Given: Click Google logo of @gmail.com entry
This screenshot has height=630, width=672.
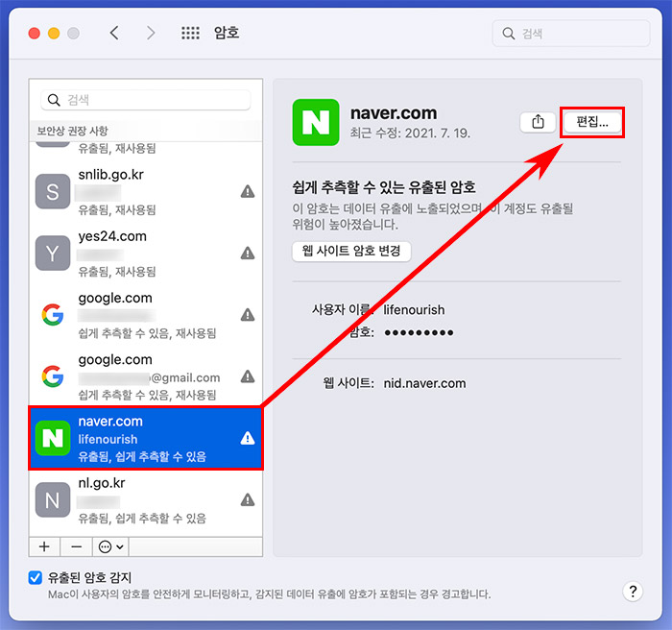Looking at the screenshot, I should pos(53,376).
